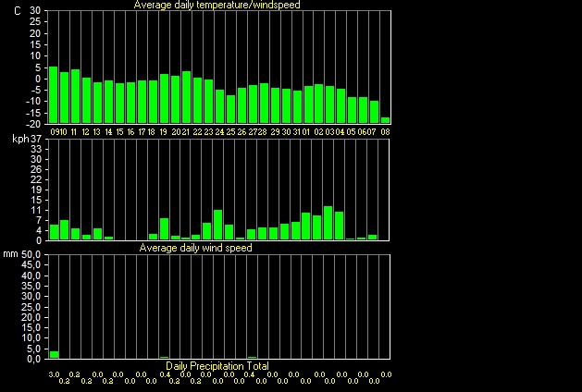Click the wind speed bar for day 24
The image size is (582, 392).
tap(218, 225)
